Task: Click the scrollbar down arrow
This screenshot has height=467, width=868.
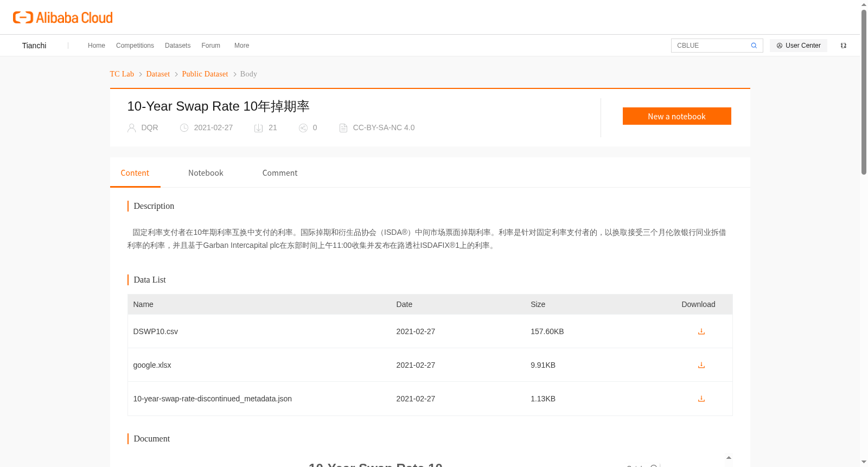Action: click(864, 462)
